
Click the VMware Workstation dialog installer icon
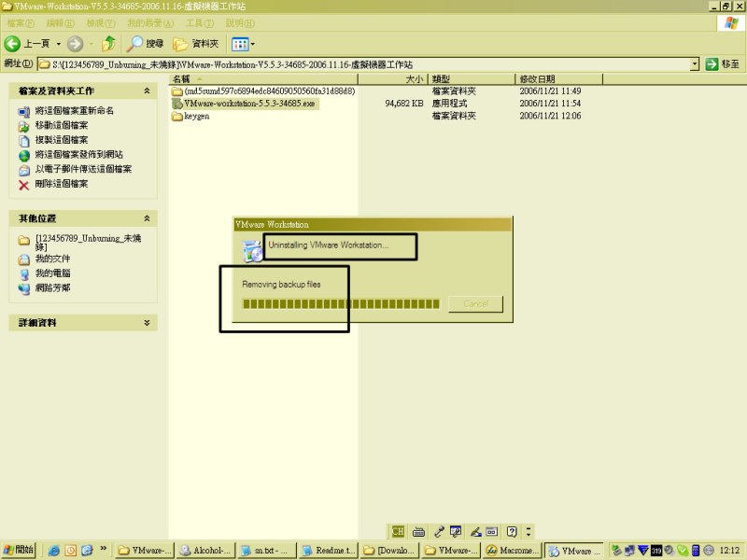click(x=252, y=251)
